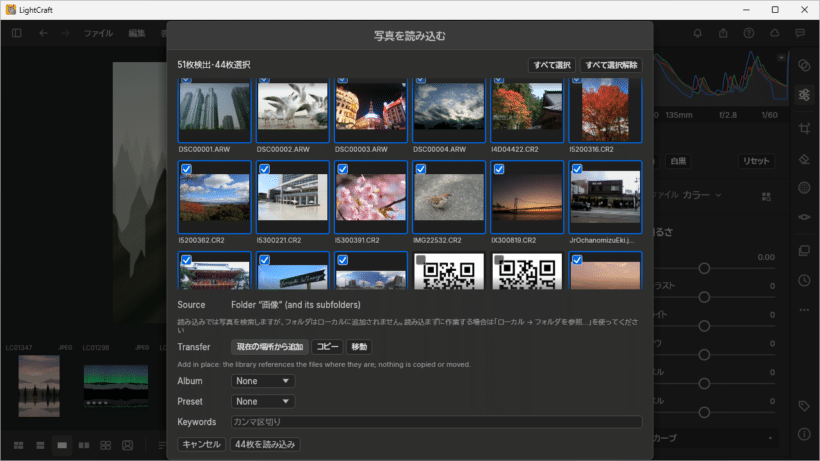Open the ファイル menu
This screenshot has height=461, width=820.
[98, 33]
